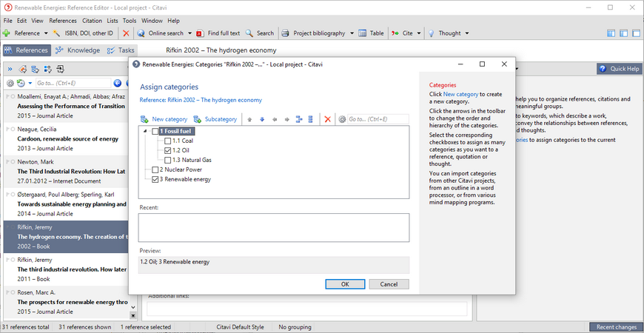Switch to Table view
The height and width of the screenshot is (333, 644).
coord(372,33)
